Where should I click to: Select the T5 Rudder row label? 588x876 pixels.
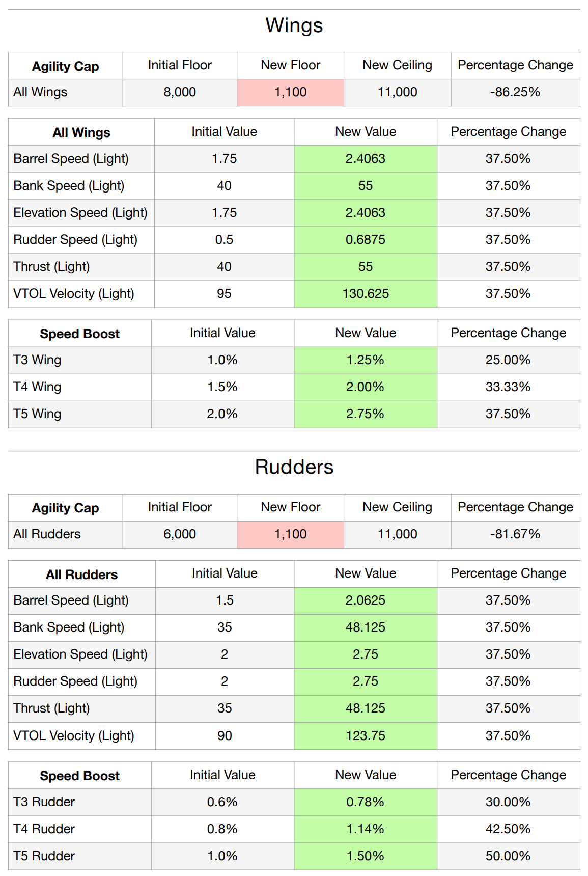[44, 856]
